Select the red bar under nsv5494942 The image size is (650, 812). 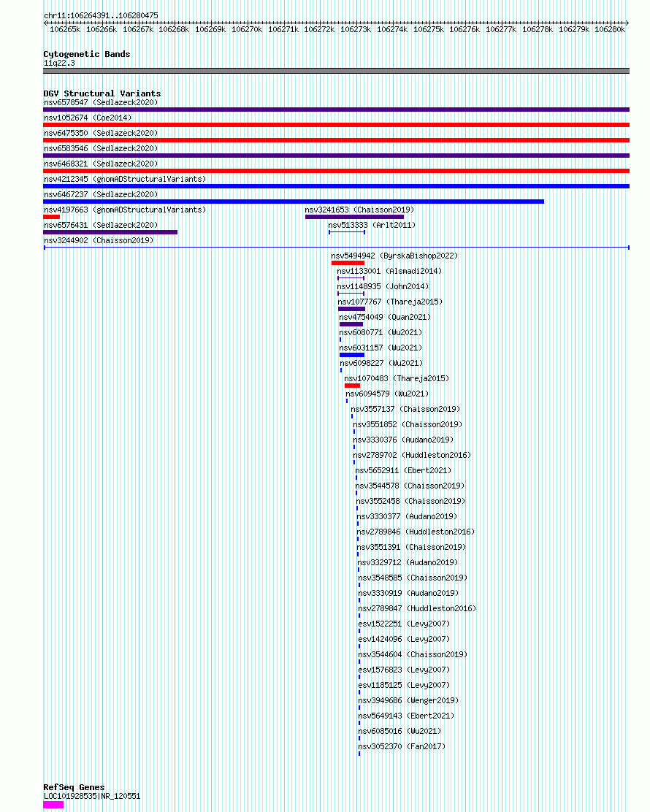coord(348,263)
